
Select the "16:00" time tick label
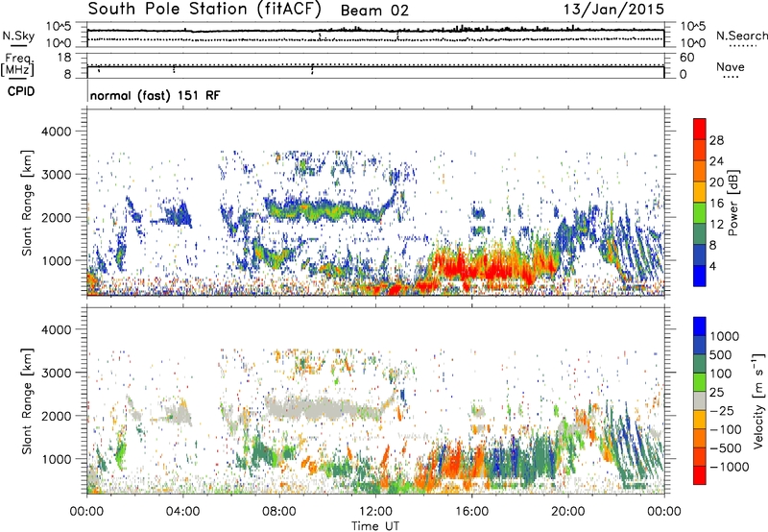(x=471, y=512)
